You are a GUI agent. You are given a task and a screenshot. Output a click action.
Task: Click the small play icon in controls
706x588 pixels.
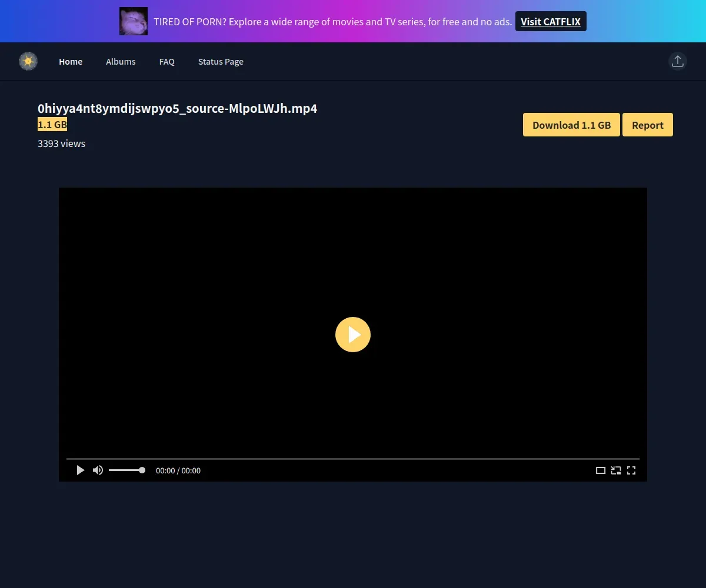point(81,470)
